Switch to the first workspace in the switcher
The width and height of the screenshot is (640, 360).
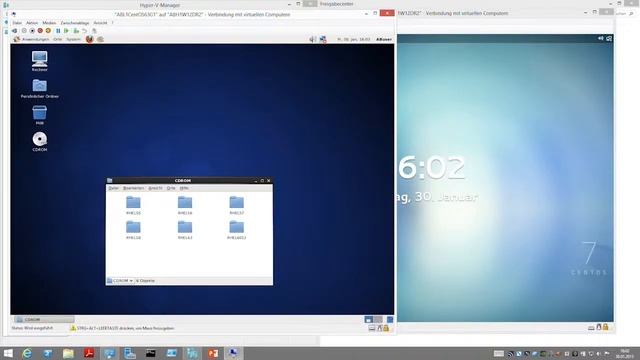click(369, 319)
